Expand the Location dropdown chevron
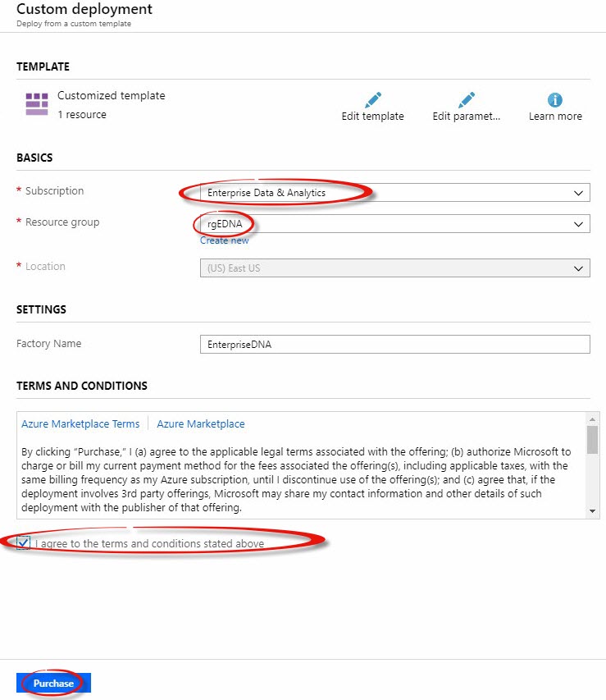The height and width of the screenshot is (700, 606). pos(578,268)
